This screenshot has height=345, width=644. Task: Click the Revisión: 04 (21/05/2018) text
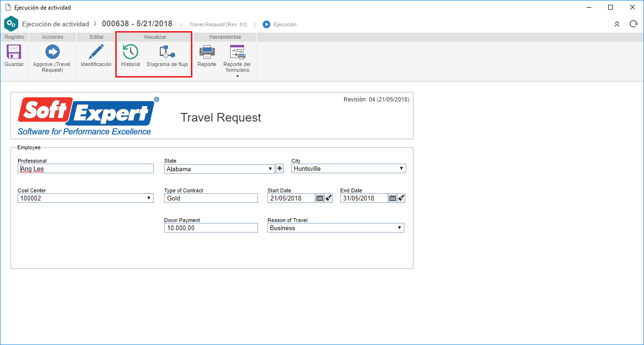tap(377, 100)
